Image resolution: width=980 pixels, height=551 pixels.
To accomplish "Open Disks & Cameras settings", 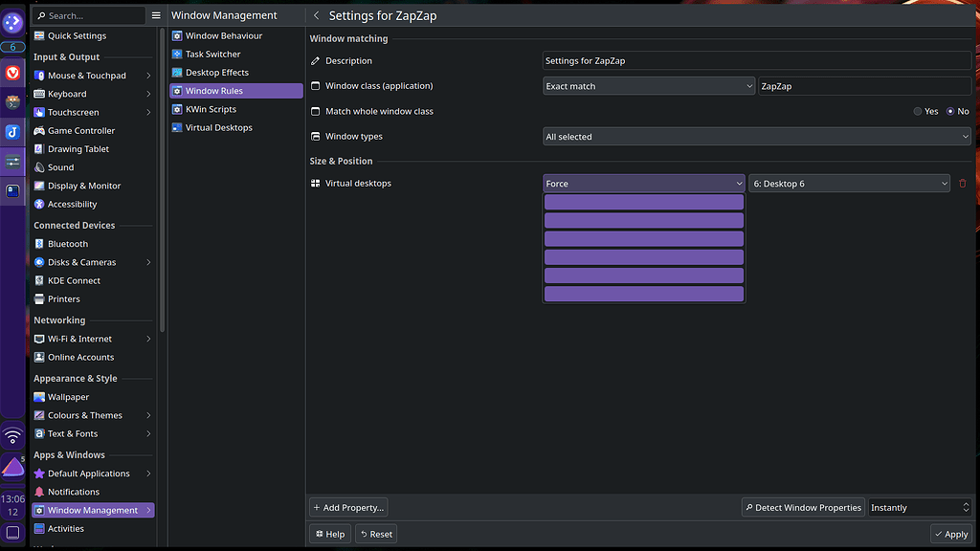I will click(93, 262).
